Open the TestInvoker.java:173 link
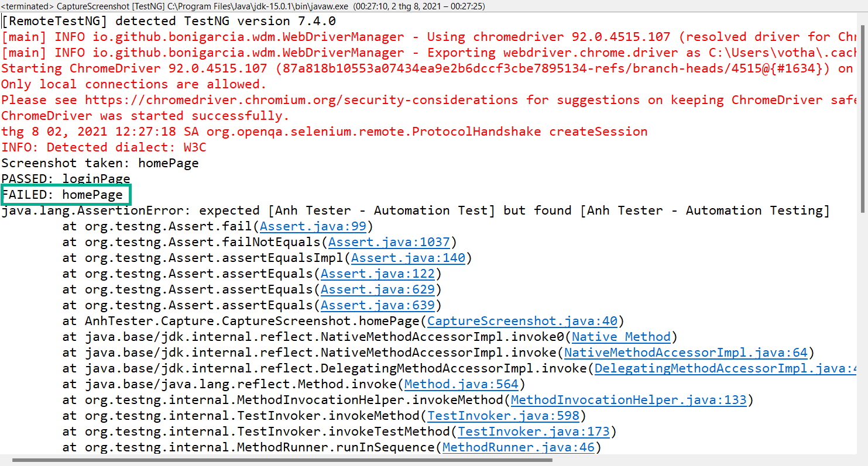 [534, 432]
